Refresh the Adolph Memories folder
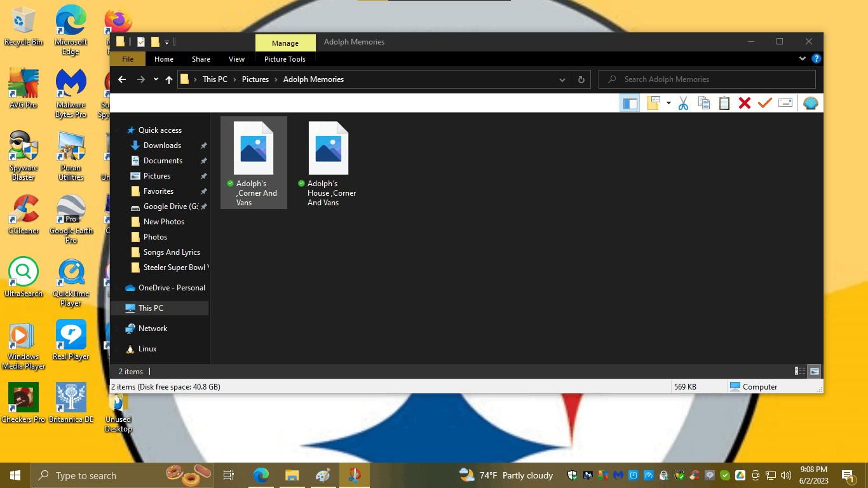Viewport: 868px width, 488px height. pos(581,79)
